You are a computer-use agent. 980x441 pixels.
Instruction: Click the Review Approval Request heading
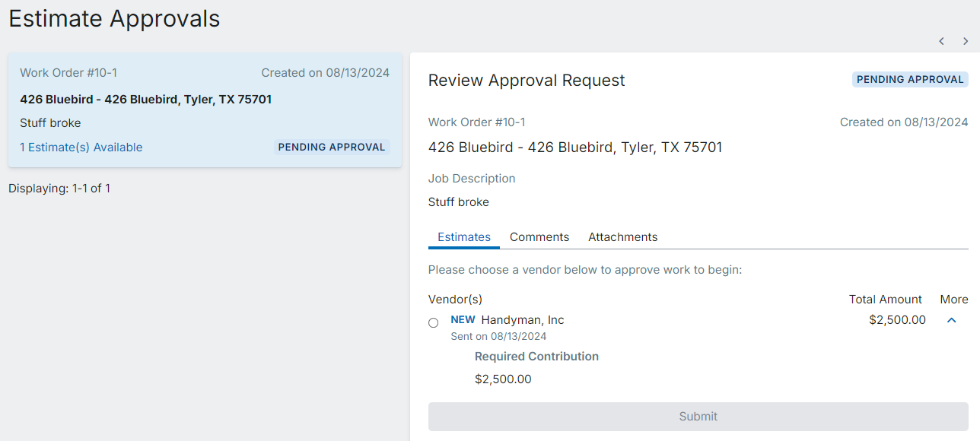tap(527, 81)
